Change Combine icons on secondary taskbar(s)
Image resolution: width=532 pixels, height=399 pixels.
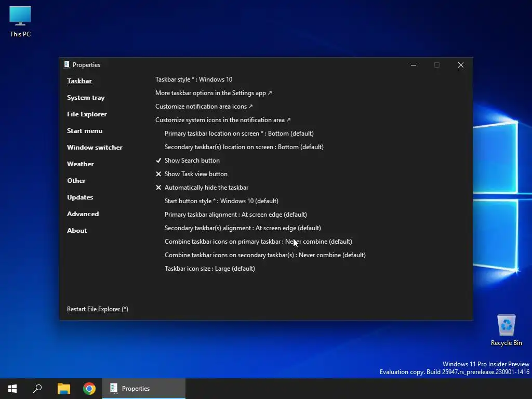coord(265,255)
